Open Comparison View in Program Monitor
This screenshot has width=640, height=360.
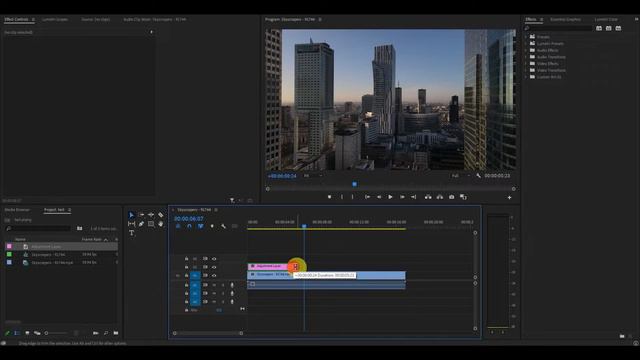(x=463, y=197)
